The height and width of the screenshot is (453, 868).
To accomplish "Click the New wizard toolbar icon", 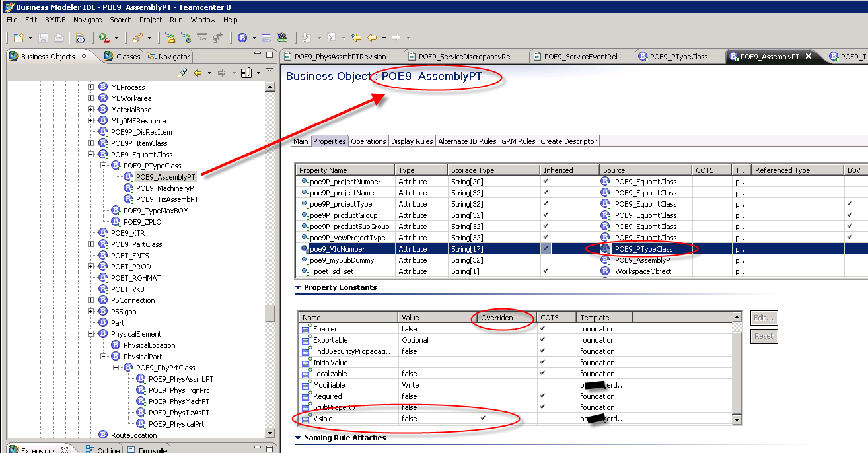I will pos(18,38).
